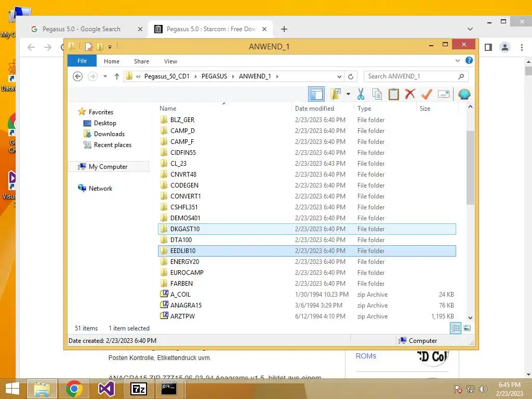Switch to the Share ribbon tab

[x=141, y=61]
